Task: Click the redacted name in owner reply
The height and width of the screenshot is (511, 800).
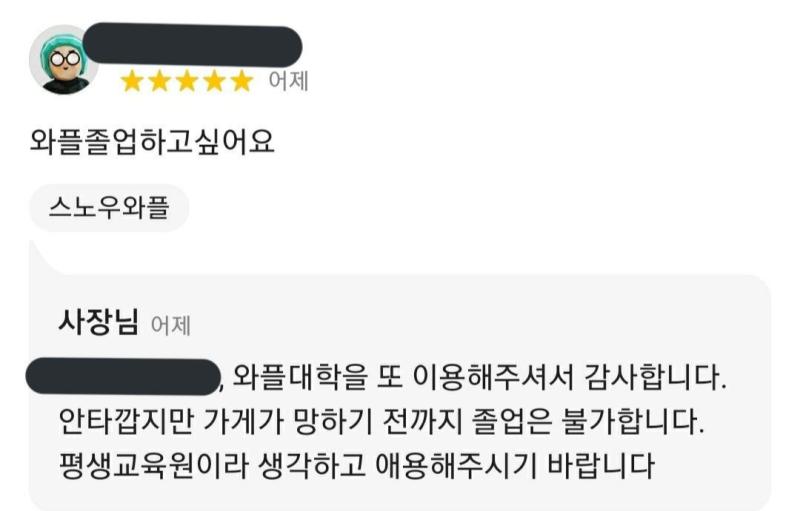Action: pyautogui.click(x=123, y=376)
